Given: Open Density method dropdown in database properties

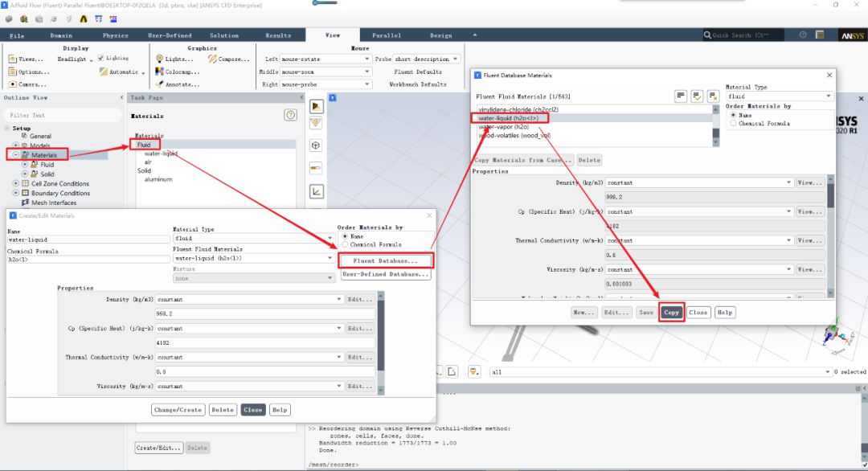Looking at the screenshot, I should point(699,182).
